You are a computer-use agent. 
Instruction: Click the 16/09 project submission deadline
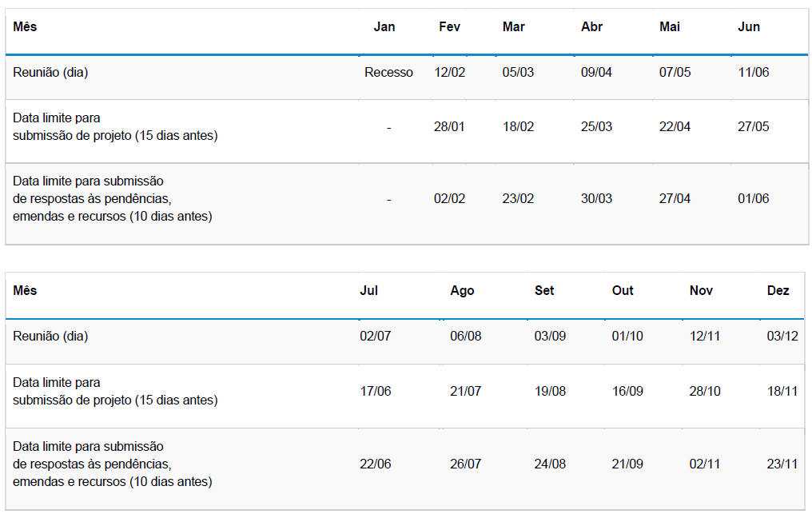[x=627, y=392]
